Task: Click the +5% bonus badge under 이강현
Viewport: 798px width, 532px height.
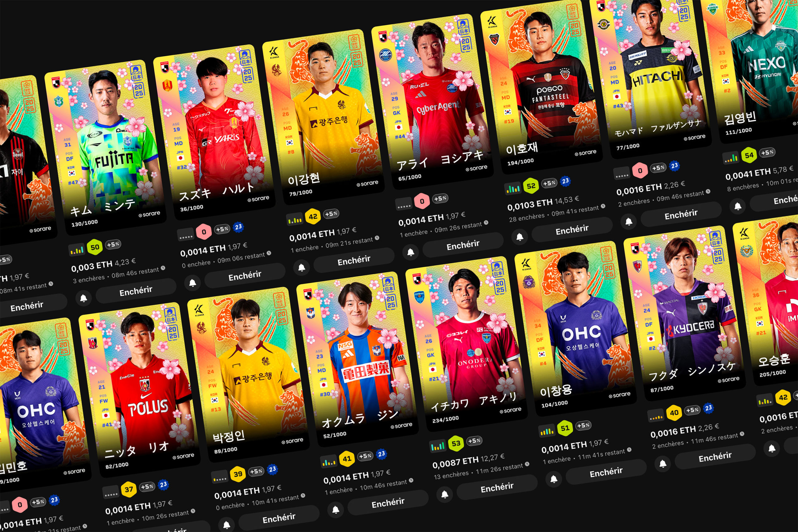Action: (x=331, y=214)
